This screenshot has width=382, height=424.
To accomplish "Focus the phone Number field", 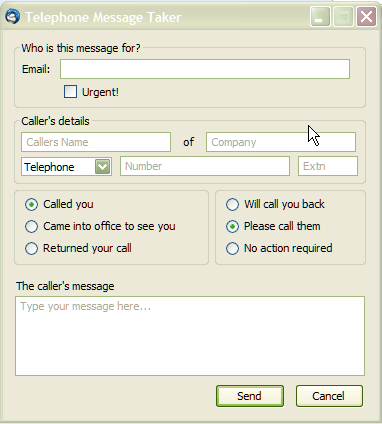I will 205,166.
